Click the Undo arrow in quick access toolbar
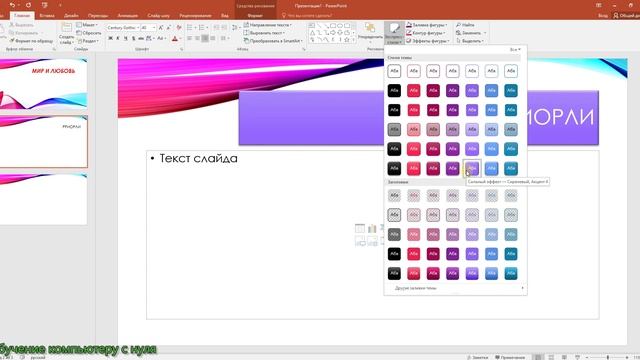 coord(12,5)
